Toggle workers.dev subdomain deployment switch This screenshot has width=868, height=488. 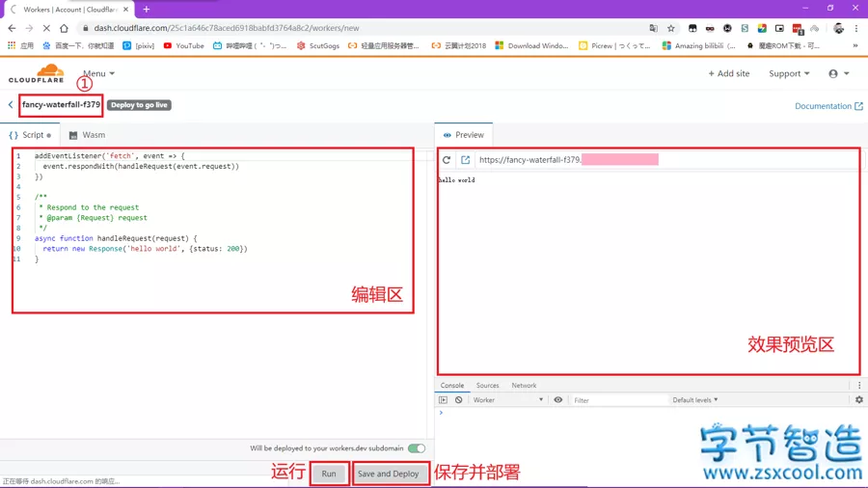click(x=417, y=448)
